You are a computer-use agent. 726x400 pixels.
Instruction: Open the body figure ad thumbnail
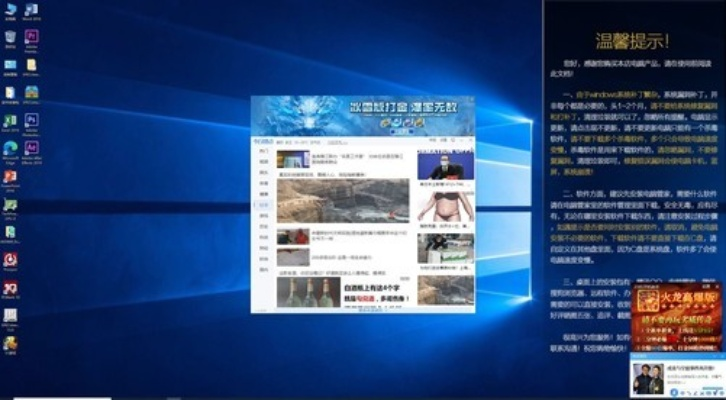[445, 206]
